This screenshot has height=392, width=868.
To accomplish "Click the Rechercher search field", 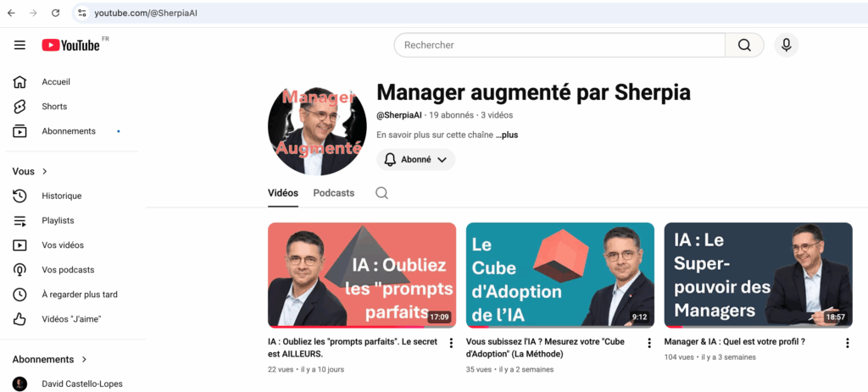I will coord(559,45).
